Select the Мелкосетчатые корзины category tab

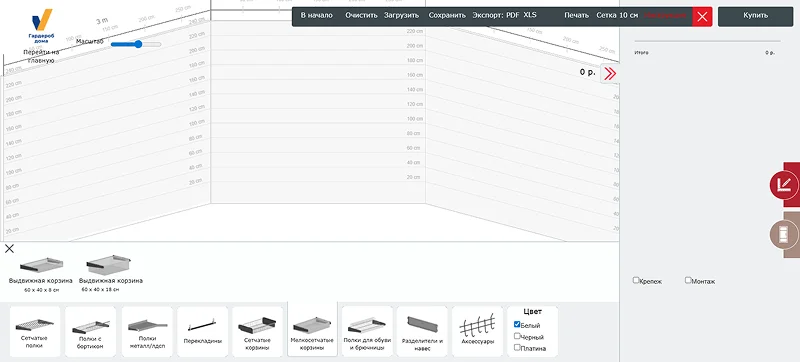[x=312, y=329]
